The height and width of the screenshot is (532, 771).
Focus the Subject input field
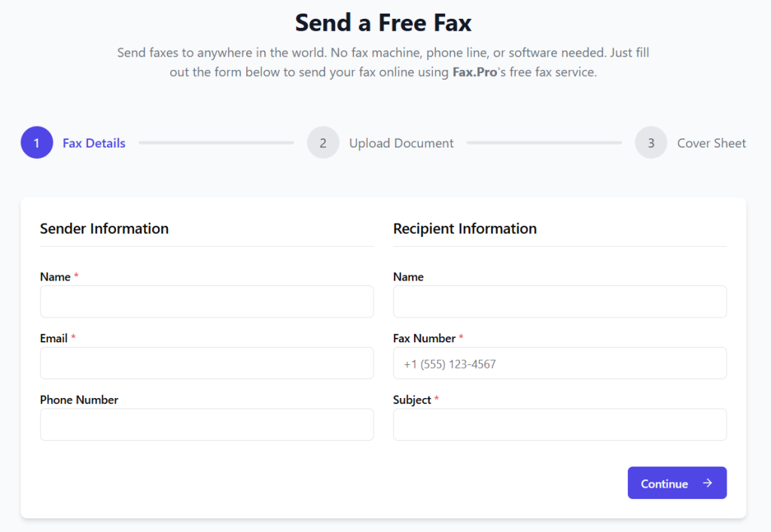click(559, 424)
